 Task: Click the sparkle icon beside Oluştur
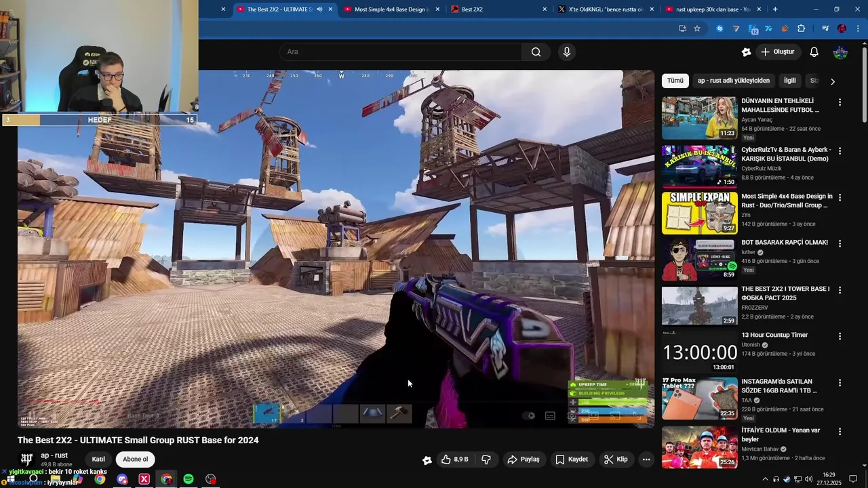click(x=747, y=52)
